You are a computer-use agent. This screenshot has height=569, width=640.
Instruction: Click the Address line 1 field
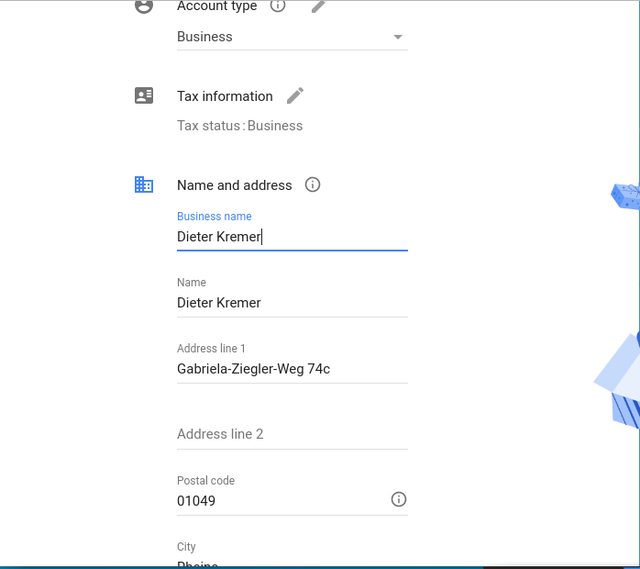click(x=290, y=369)
